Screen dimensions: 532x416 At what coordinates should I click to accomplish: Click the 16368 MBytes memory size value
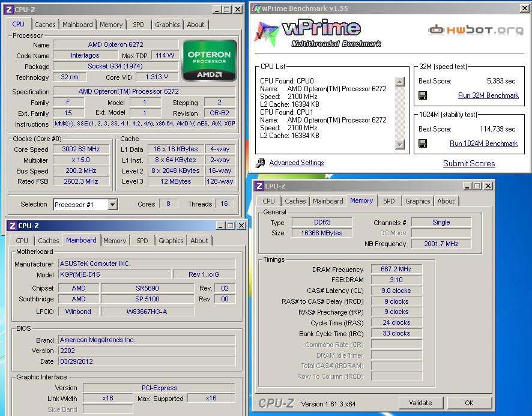tap(322, 233)
